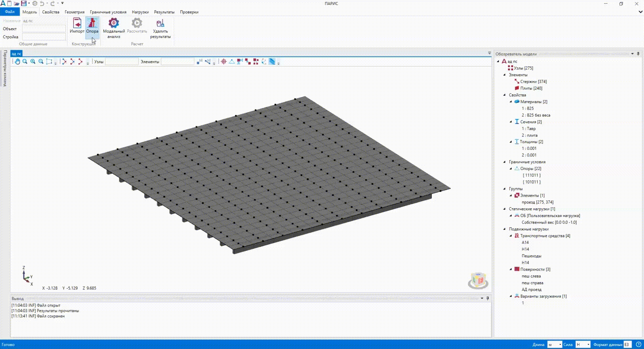The width and height of the screenshot is (644, 349).
Task: Select Плиты [240] in the tree
Action: coord(531,88)
